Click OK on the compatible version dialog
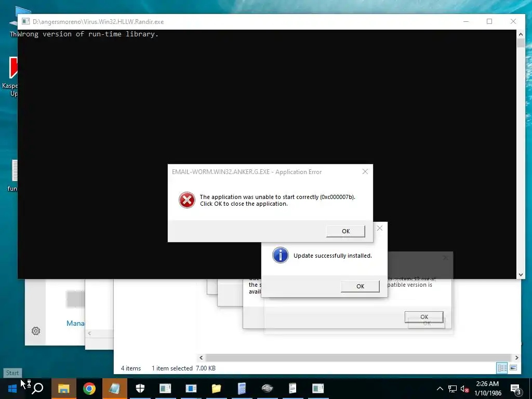This screenshot has width=532, height=399. (424, 317)
